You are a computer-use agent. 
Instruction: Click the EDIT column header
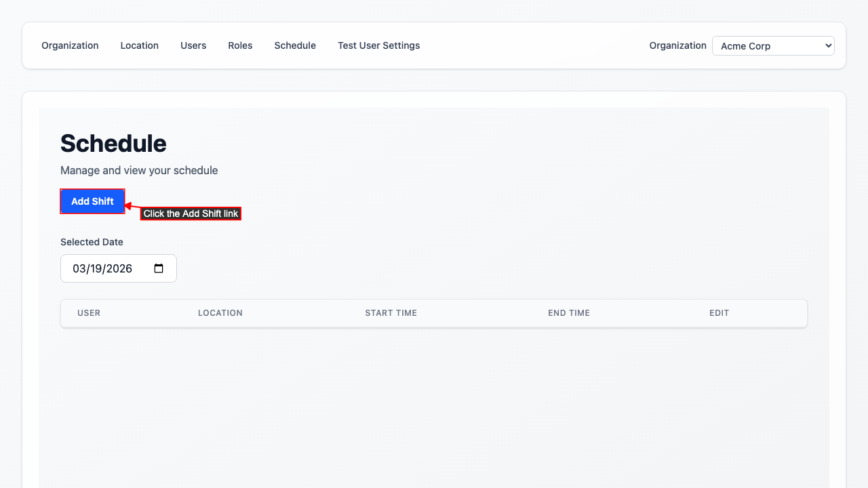point(719,312)
